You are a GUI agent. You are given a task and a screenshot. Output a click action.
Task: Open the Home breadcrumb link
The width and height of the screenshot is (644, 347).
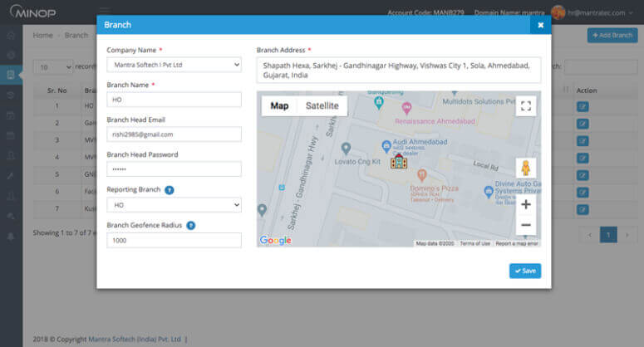[42, 36]
